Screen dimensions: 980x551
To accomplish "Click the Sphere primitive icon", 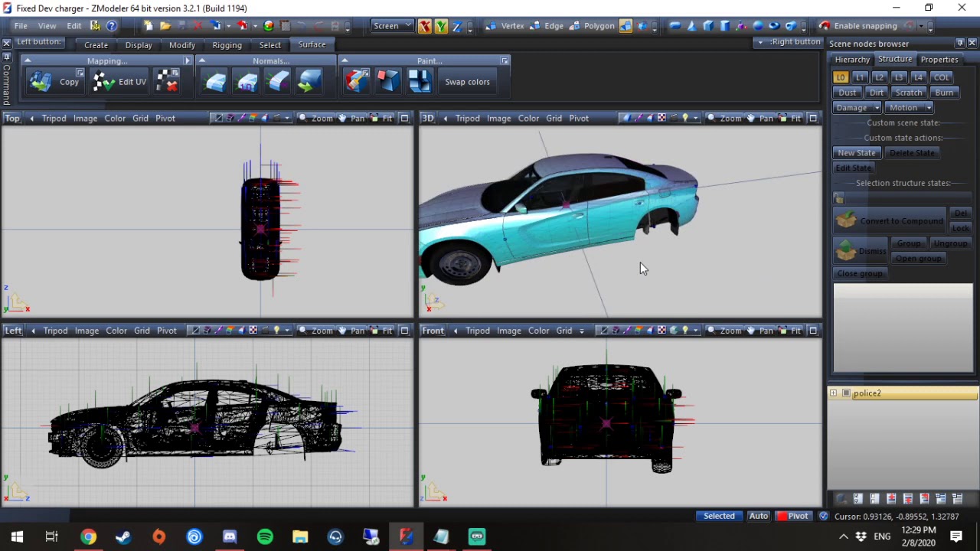I will [758, 26].
